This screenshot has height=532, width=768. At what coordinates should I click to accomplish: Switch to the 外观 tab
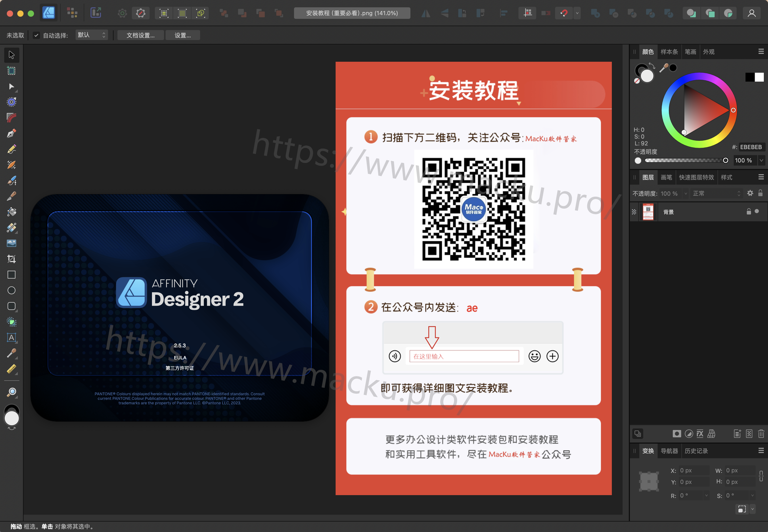tap(709, 52)
